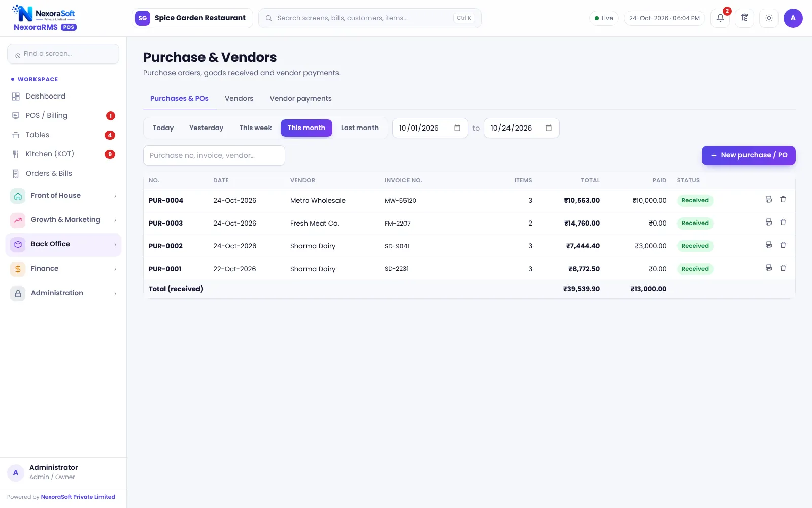Expand Back Office section
Screen dimensions: 812x508
point(63,244)
